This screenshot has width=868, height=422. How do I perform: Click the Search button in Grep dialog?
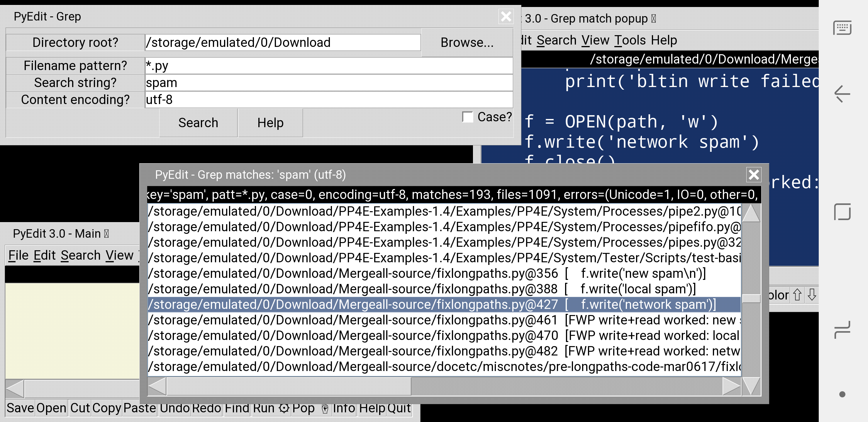click(198, 122)
